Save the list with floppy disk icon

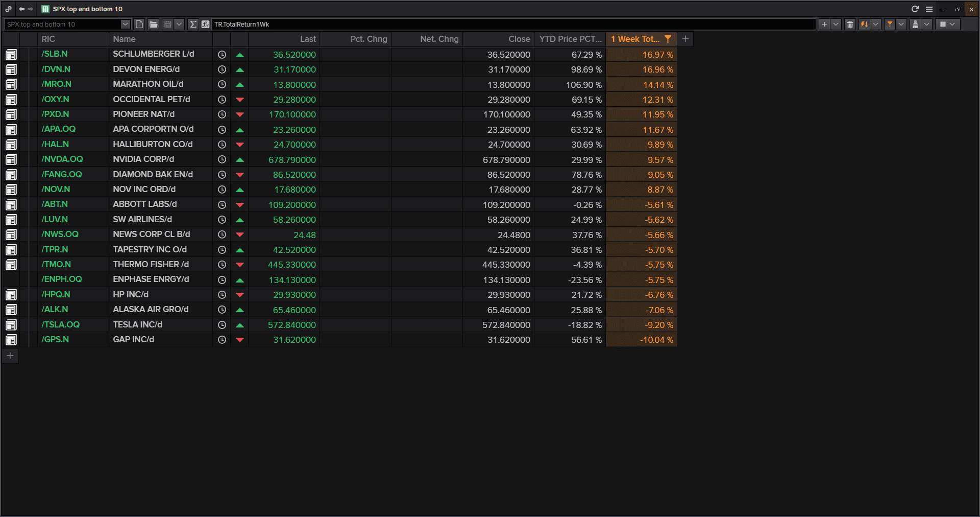(x=167, y=24)
